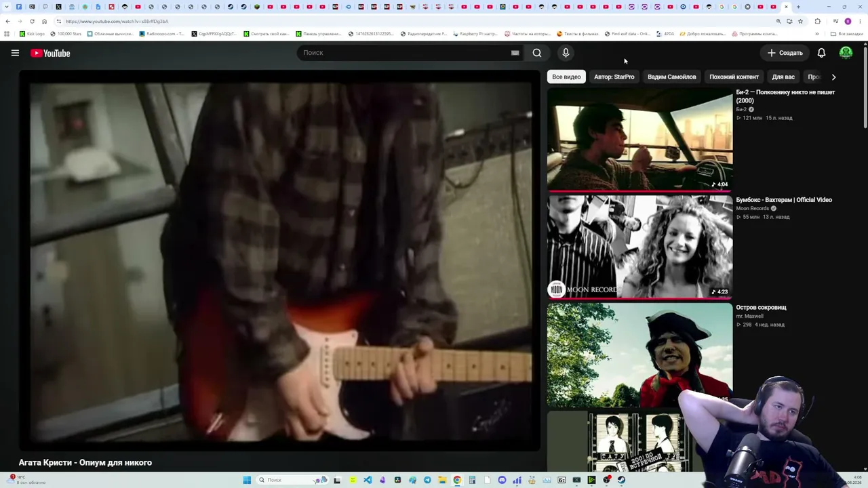Open Telegram from the taskbar
This screenshot has height=488, width=868.
tap(427, 480)
